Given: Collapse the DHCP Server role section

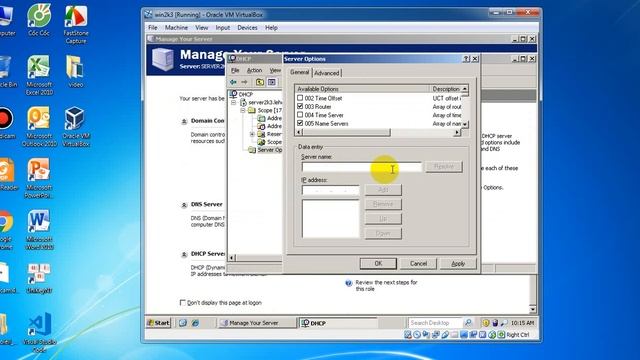Looking at the screenshot, I should tap(184, 254).
